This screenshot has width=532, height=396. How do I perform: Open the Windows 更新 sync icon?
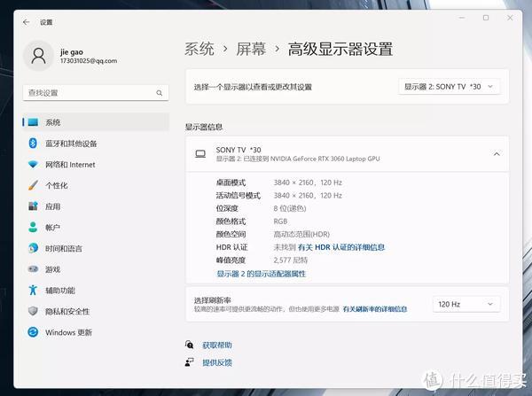33,332
